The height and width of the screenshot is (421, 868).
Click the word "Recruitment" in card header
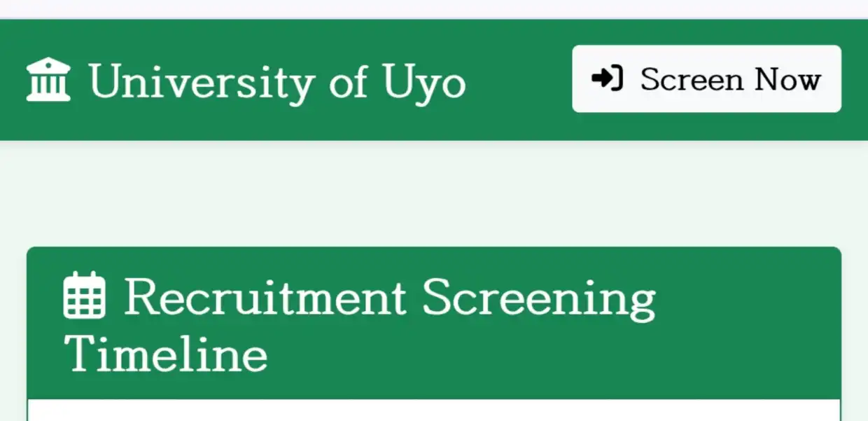point(265,297)
